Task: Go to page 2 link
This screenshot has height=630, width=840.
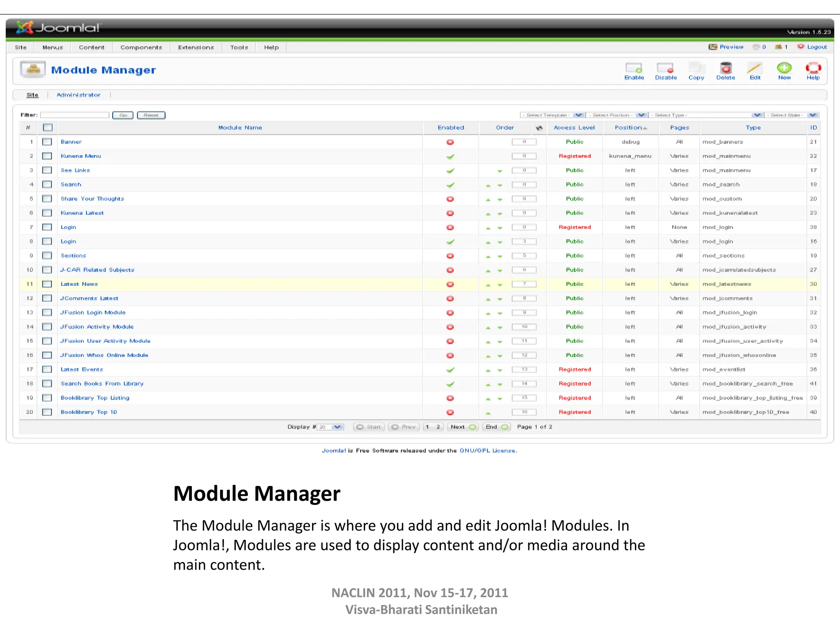Action: point(438,427)
